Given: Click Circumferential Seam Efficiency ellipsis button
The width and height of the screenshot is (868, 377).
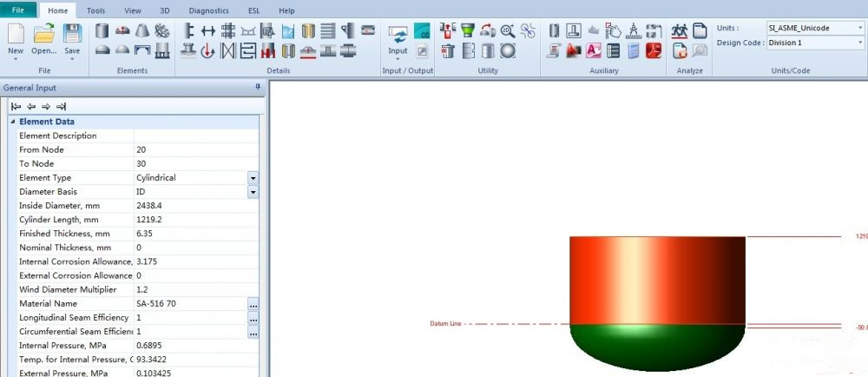Looking at the screenshot, I should 253,332.
